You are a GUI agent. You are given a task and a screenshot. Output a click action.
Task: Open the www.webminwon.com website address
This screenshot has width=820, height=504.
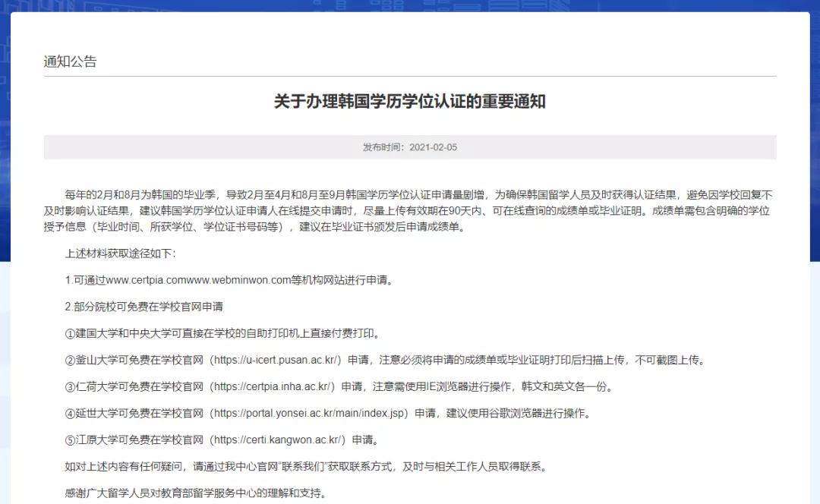238,280
